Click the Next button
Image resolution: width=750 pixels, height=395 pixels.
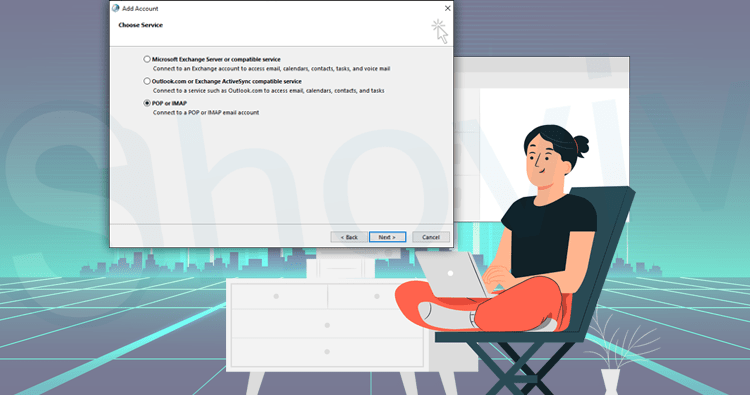[387, 237]
